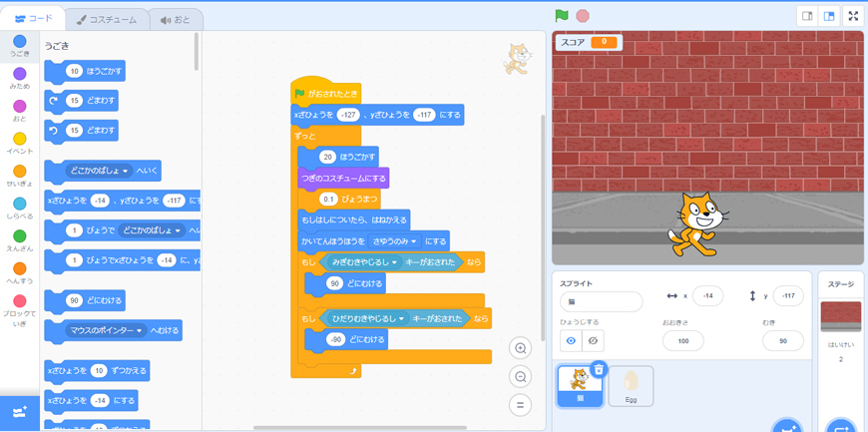Click the sprite name field 猫

pos(602,302)
